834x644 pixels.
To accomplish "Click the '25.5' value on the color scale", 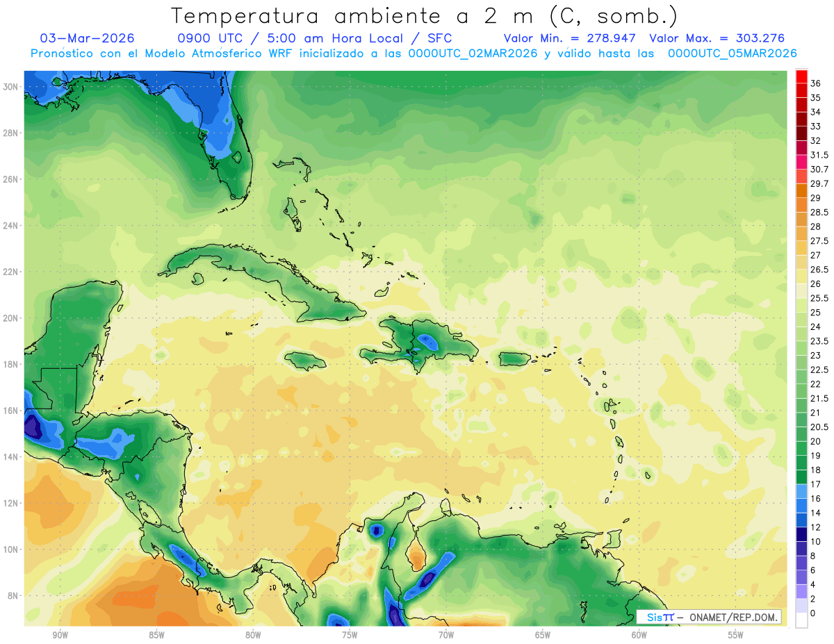I will click(819, 298).
